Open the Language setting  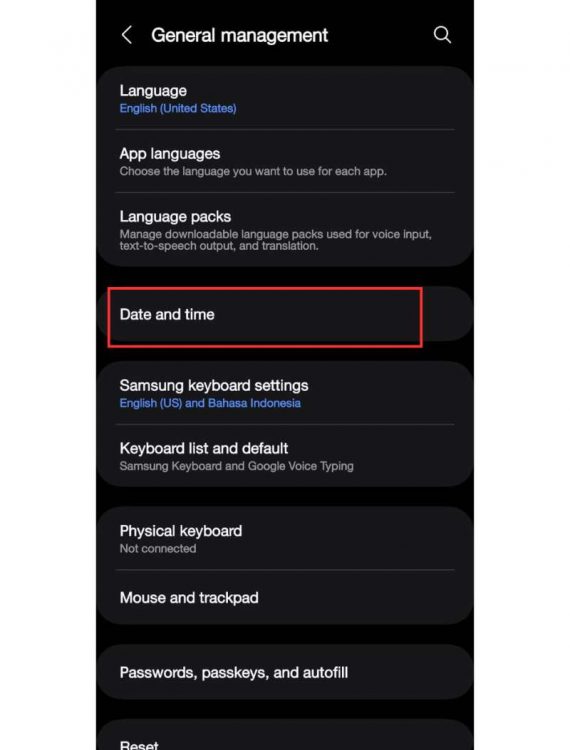pyautogui.click(x=285, y=99)
